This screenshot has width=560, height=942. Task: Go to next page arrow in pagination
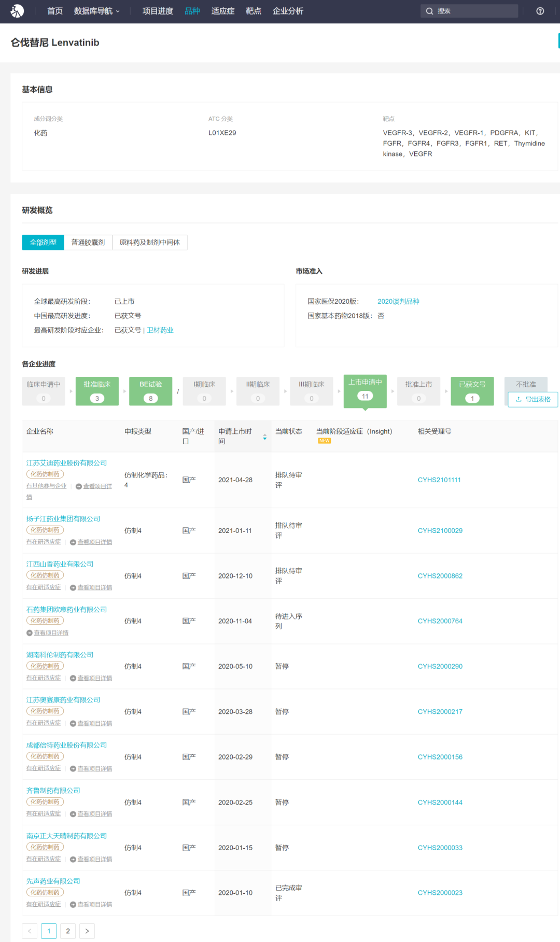pyautogui.click(x=87, y=931)
